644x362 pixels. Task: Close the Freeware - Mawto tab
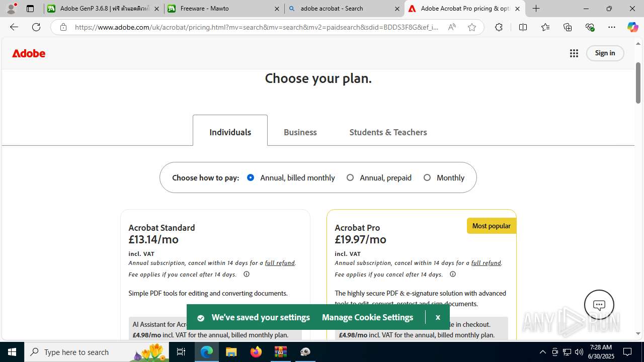click(x=277, y=9)
